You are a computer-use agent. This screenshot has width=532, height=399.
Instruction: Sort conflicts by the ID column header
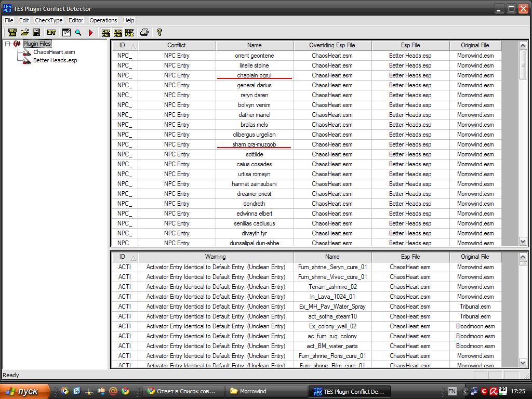(x=125, y=46)
